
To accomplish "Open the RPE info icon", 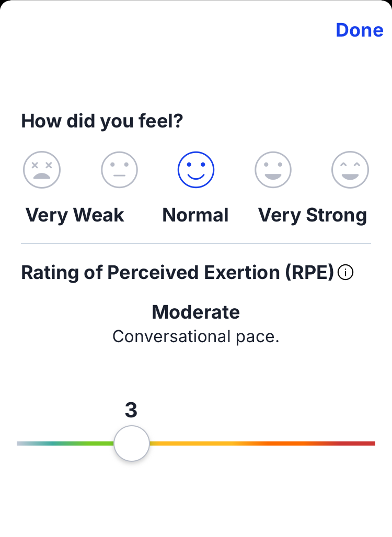I will (345, 273).
